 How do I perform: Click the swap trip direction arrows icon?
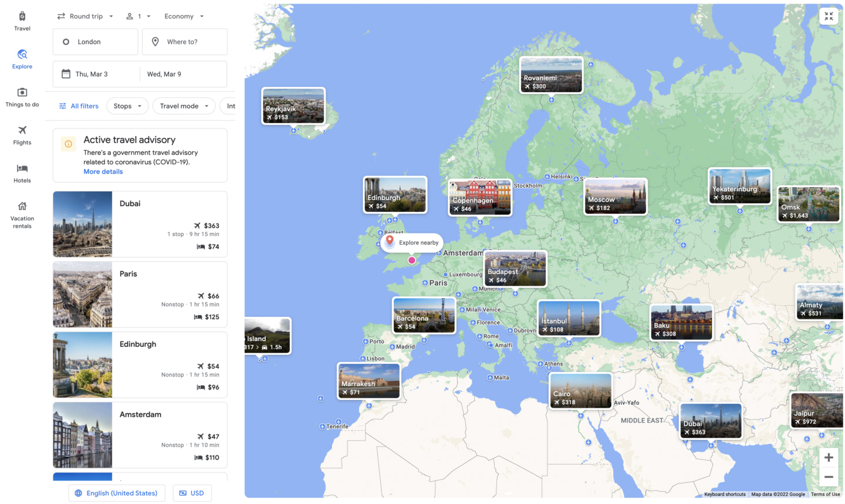point(61,16)
